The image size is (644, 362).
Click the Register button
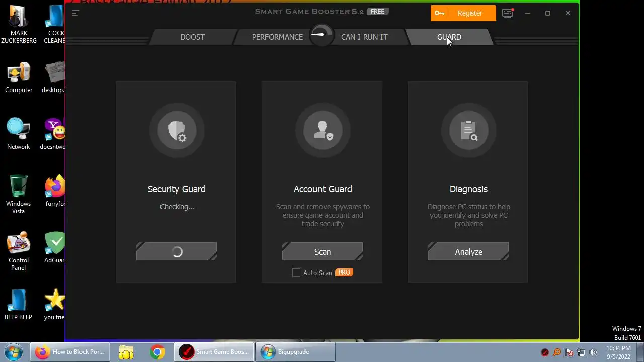[463, 13]
